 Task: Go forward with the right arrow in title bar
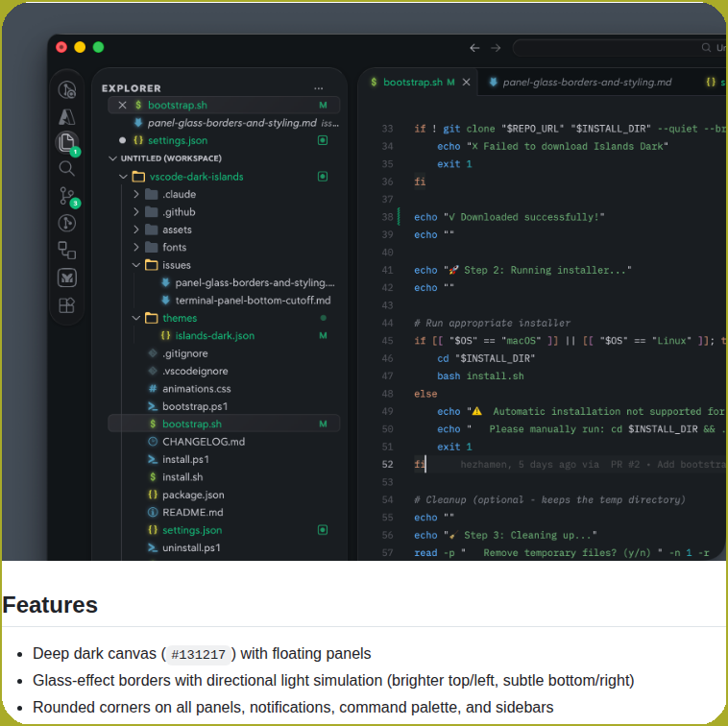tap(496, 48)
